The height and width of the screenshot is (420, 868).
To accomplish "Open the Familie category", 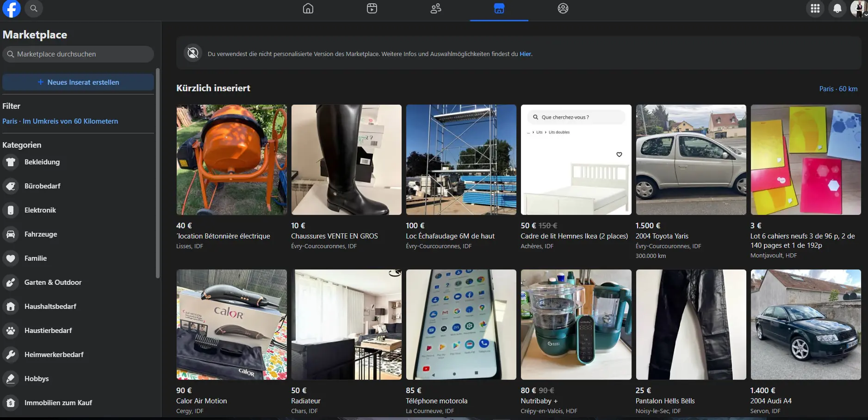I will pos(78,258).
